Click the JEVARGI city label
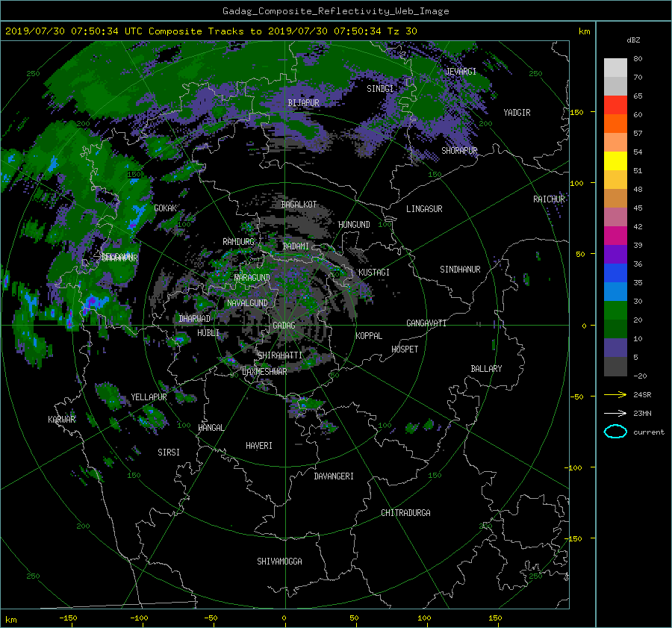 click(461, 72)
